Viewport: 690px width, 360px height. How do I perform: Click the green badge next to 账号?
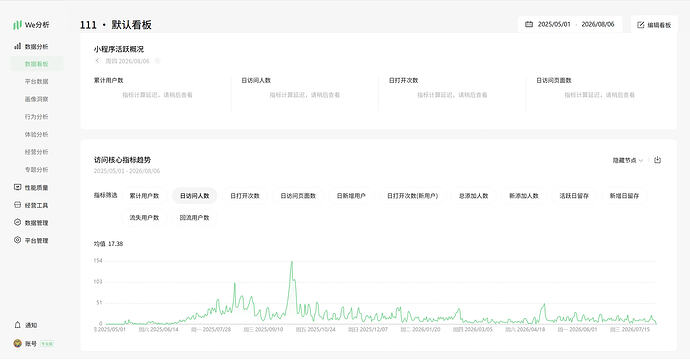click(47, 344)
